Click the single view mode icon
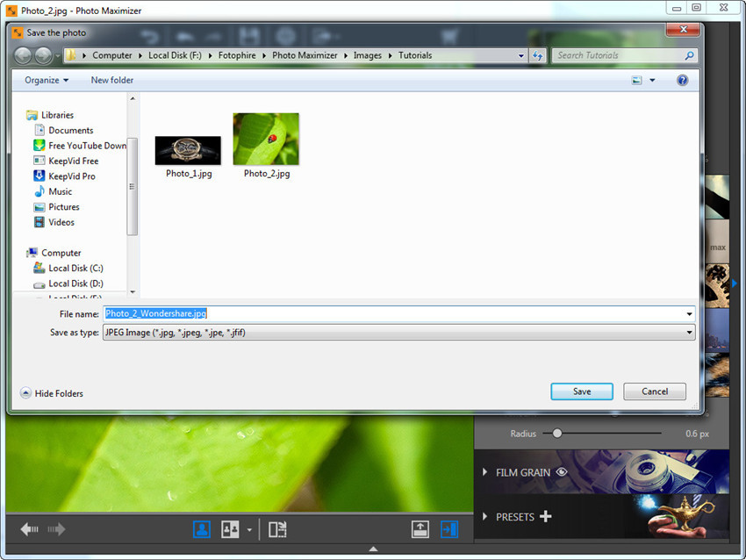 [x=202, y=529]
